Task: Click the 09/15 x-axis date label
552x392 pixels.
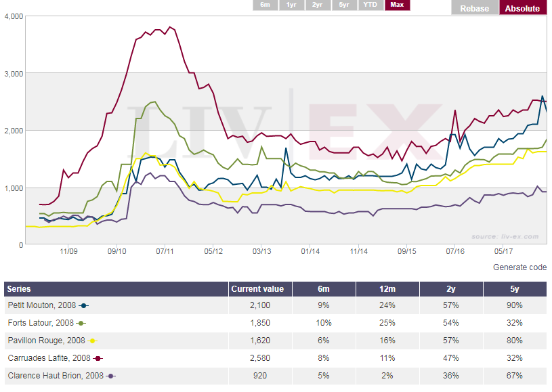Action: 407,251
